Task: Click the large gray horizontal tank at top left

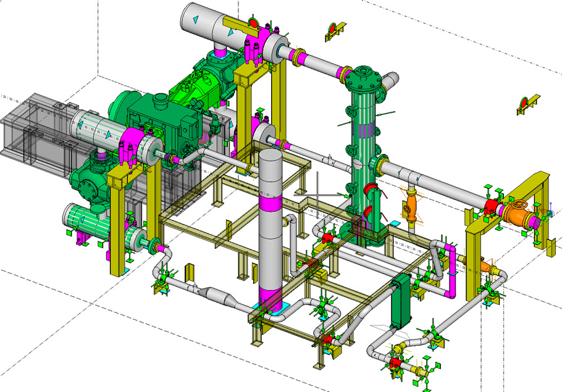Action: coord(210,25)
